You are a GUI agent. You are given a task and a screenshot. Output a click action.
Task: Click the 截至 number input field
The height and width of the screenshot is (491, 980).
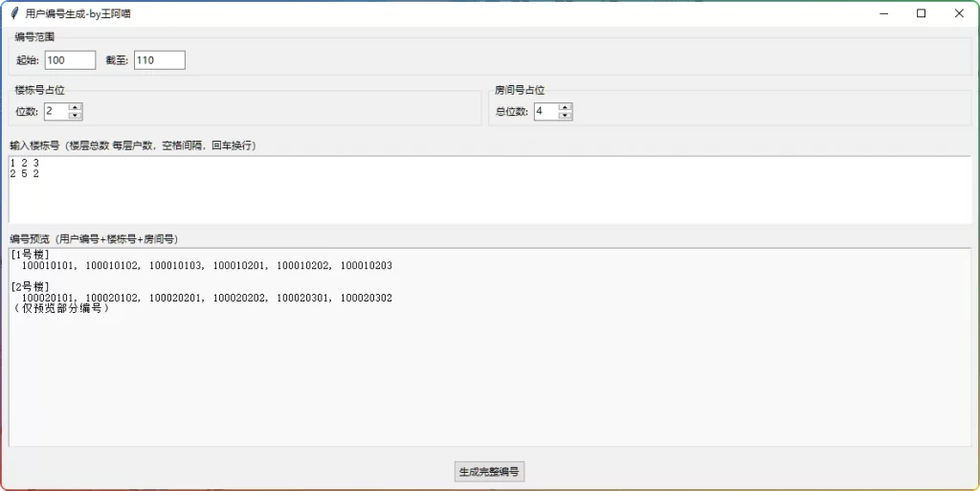[x=160, y=60]
